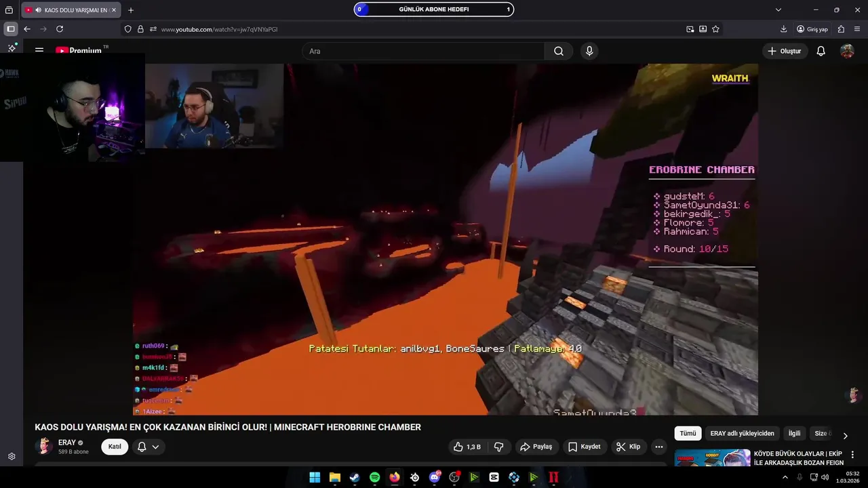Reload the page with refresh icon

60,29
